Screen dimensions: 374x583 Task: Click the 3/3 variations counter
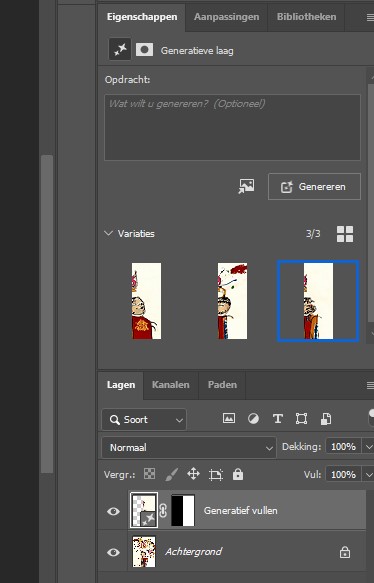tap(313, 233)
